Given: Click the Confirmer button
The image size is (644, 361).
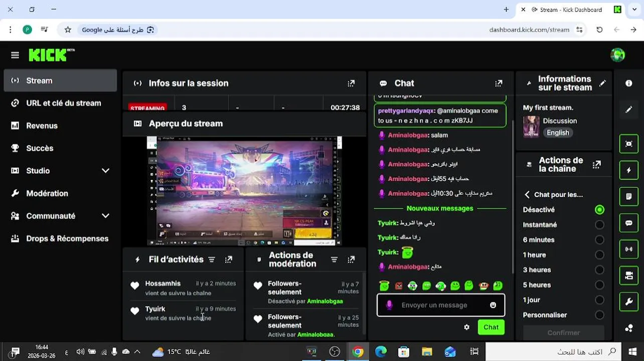Looking at the screenshot, I should coord(564,332).
